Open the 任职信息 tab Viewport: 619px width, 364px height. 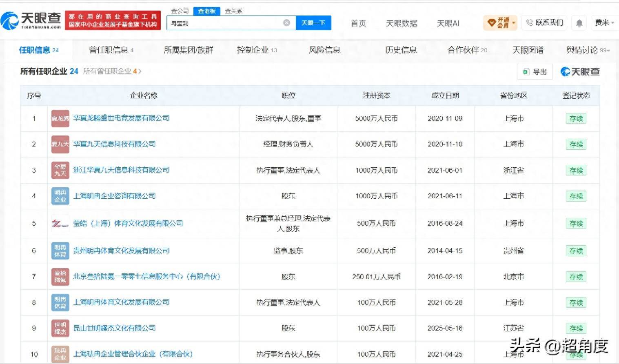click(39, 50)
